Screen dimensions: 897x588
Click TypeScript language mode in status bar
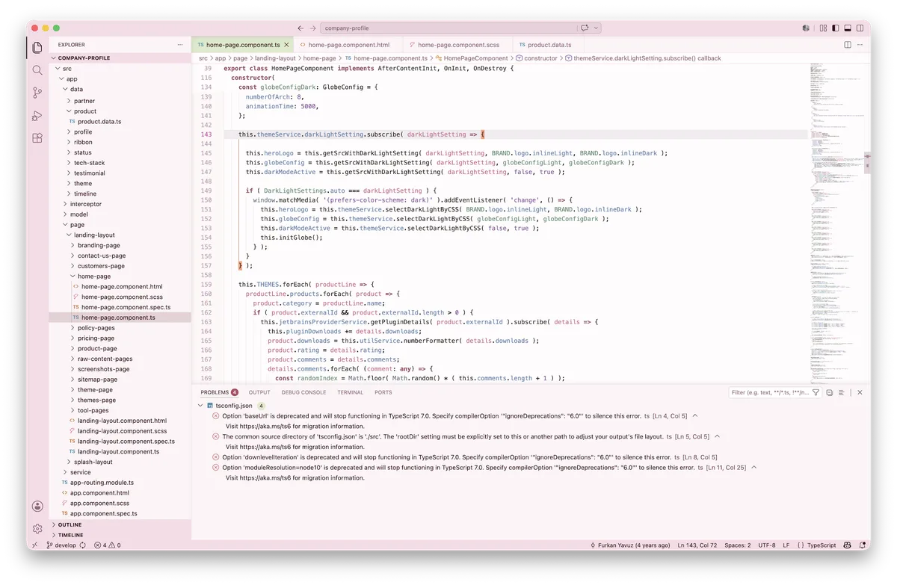coord(822,545)
